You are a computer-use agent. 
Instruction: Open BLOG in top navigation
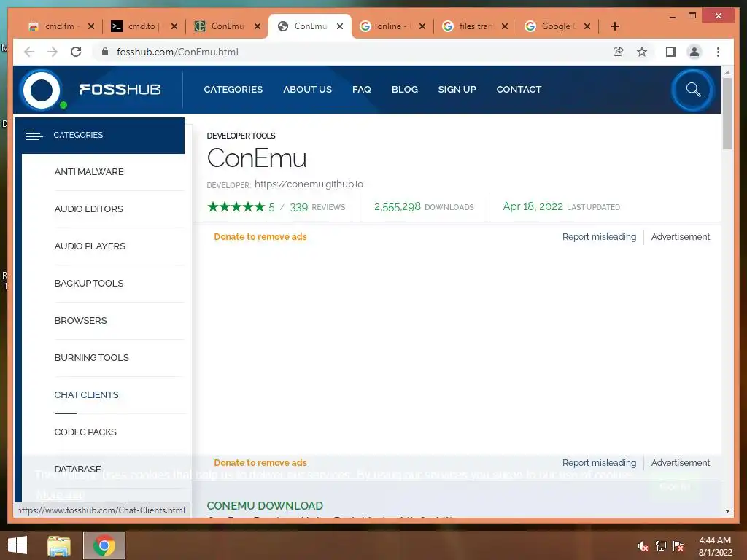404,90
